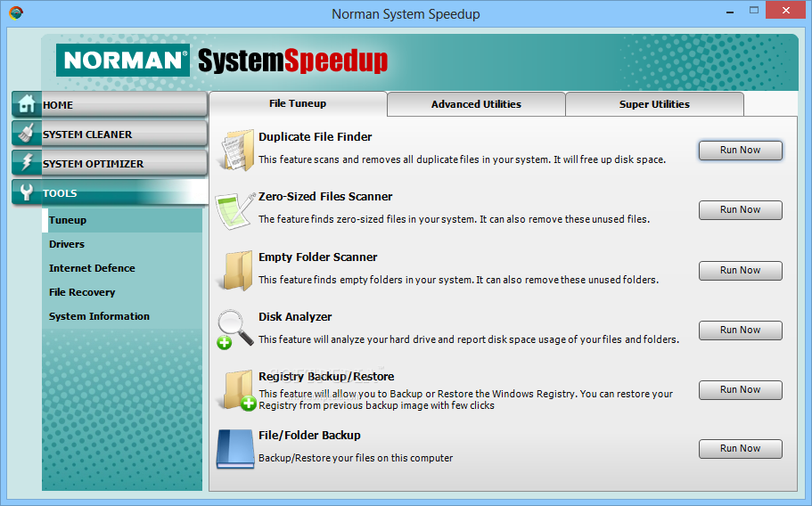Image resolution: width=812 pixels, height=506 pixels.
Task: Click the Zero-Sized Files Scanner notepad icon
Action: 235,210
